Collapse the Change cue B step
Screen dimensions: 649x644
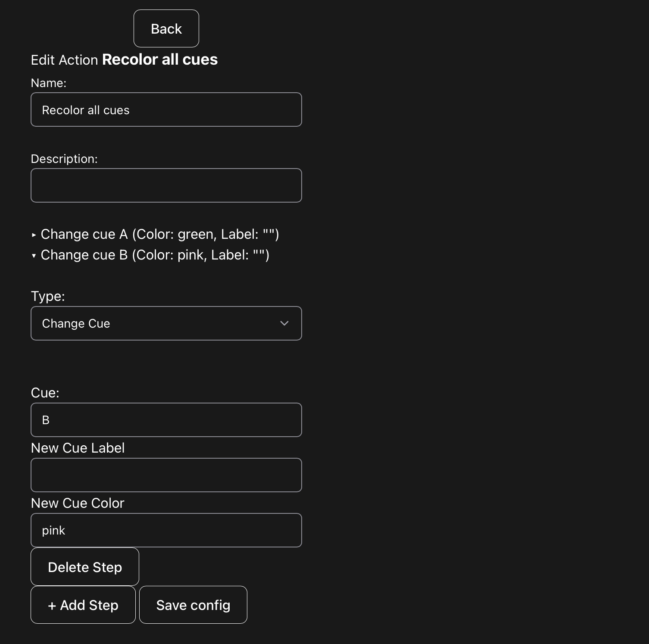click(x=150, y=255)
